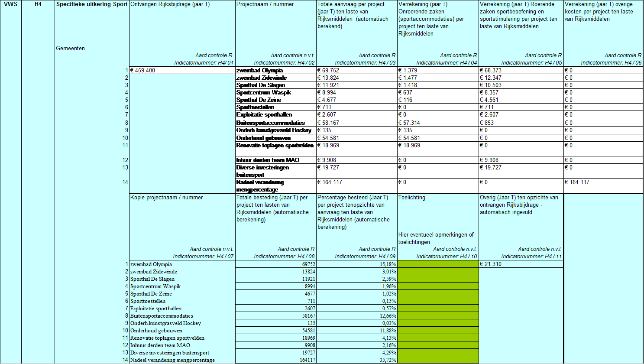
Task: Select the € 58.167 cell
Action: (357, 123)
